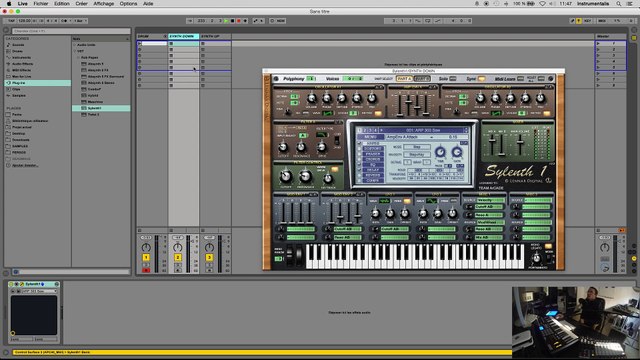Select PART A in Sylenth1

click(x=404, y=79)
